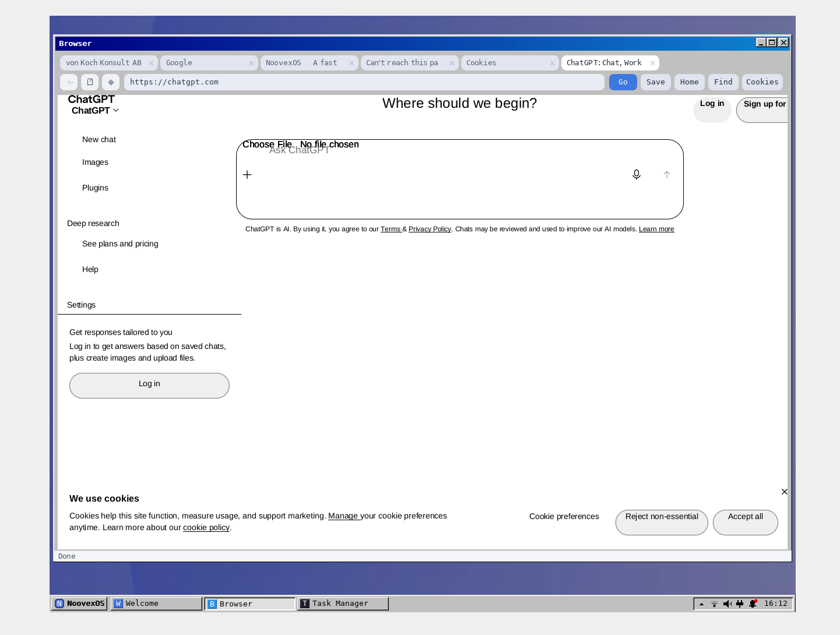Screen dimensions: 840x635
Task: Switch to the Cookies tab
Action: point(509,63)
